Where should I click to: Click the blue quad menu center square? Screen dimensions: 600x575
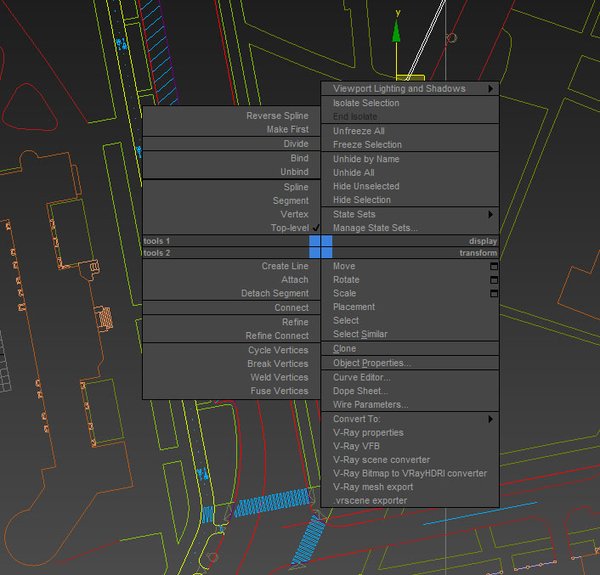[x=320, y=247]
